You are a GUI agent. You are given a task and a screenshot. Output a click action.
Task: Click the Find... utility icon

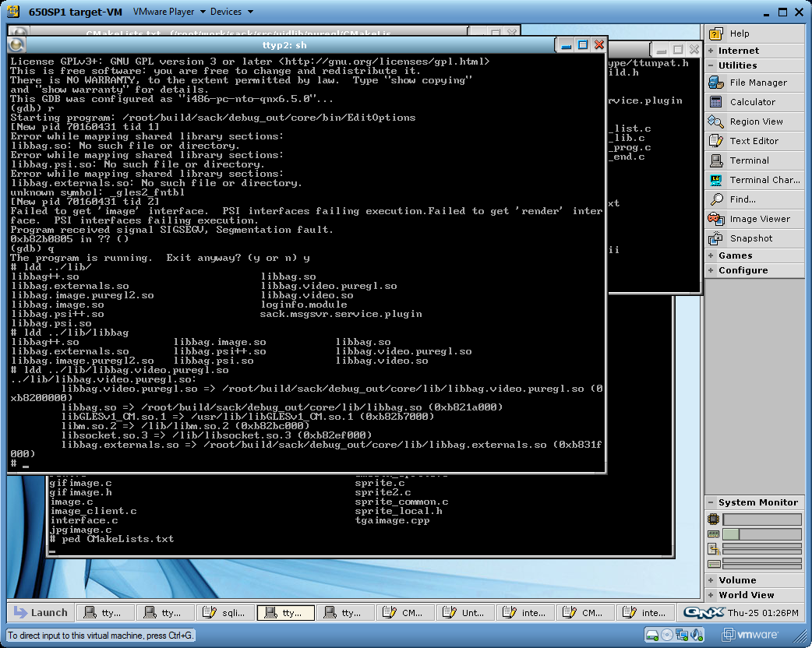tap(717, 199)
